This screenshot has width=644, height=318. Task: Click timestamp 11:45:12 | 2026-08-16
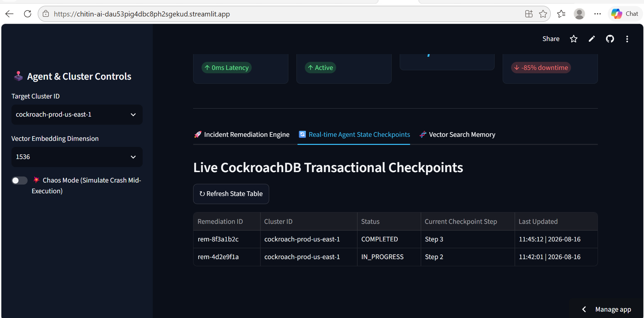click(556, 239)
